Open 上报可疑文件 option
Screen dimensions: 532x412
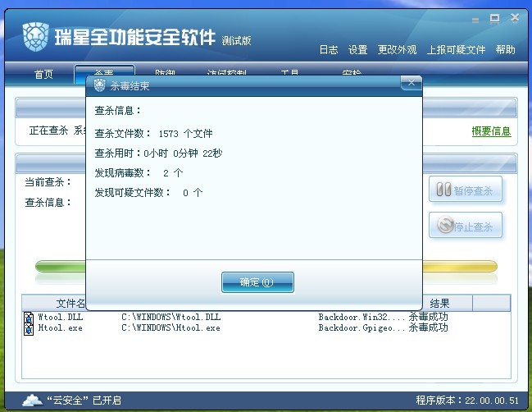[x=456, y=50]
